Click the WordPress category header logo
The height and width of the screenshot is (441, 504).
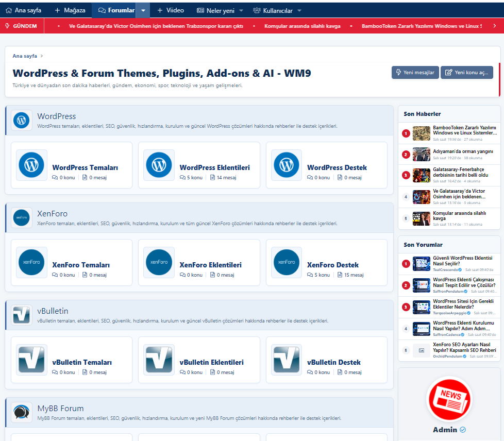coord(22,120)
